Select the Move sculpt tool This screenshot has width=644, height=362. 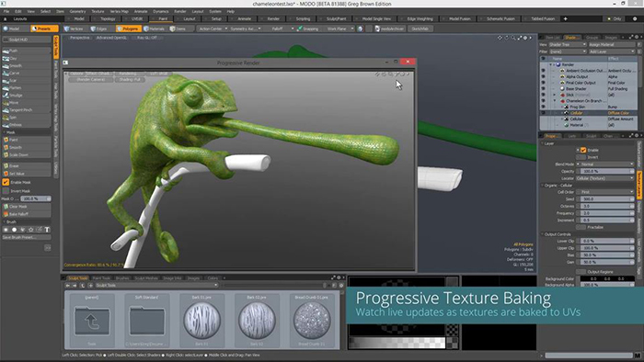[x=27, y=103]
